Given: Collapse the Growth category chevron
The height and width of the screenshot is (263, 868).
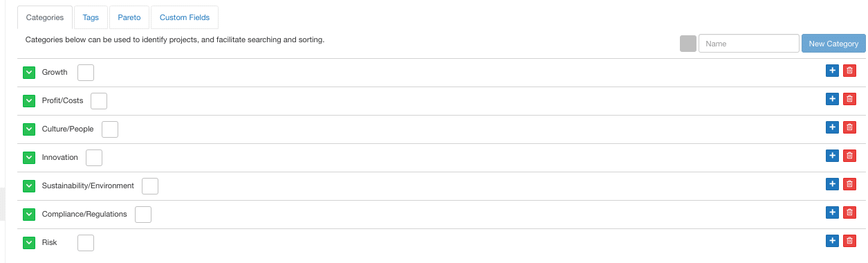Looking at the screenshot, I should (x=29, y=73).
